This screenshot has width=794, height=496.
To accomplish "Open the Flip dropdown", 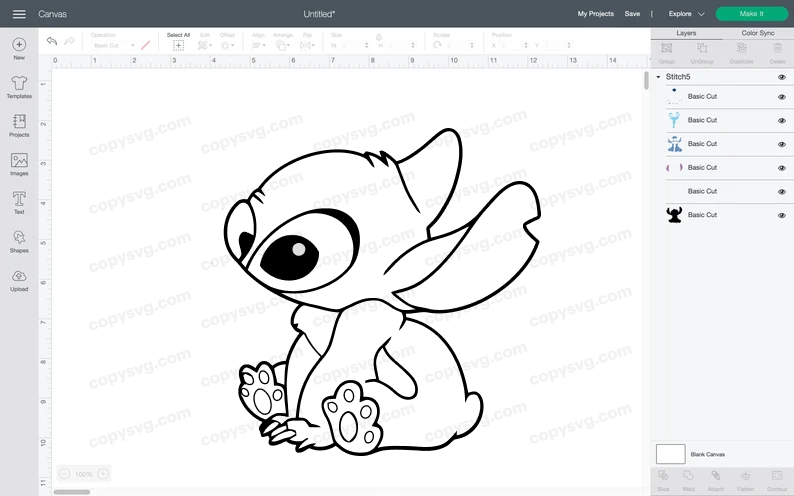I will (x=307, y=46).
